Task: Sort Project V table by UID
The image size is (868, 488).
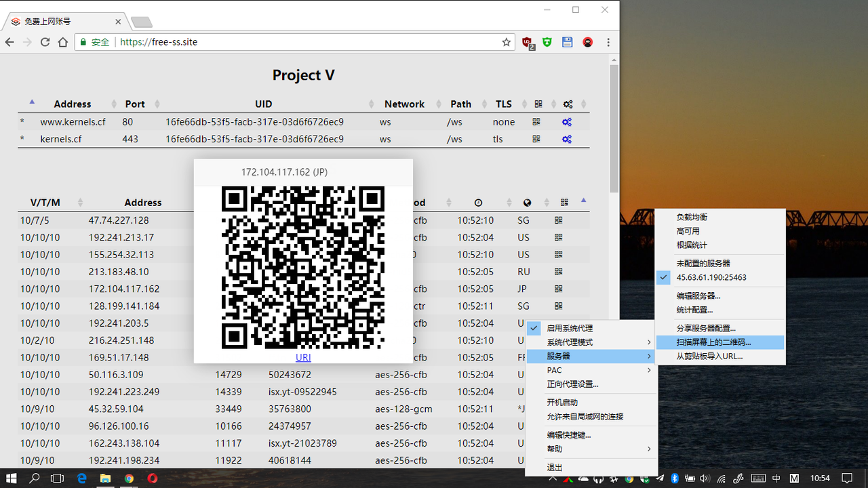Action: [264, 104]
